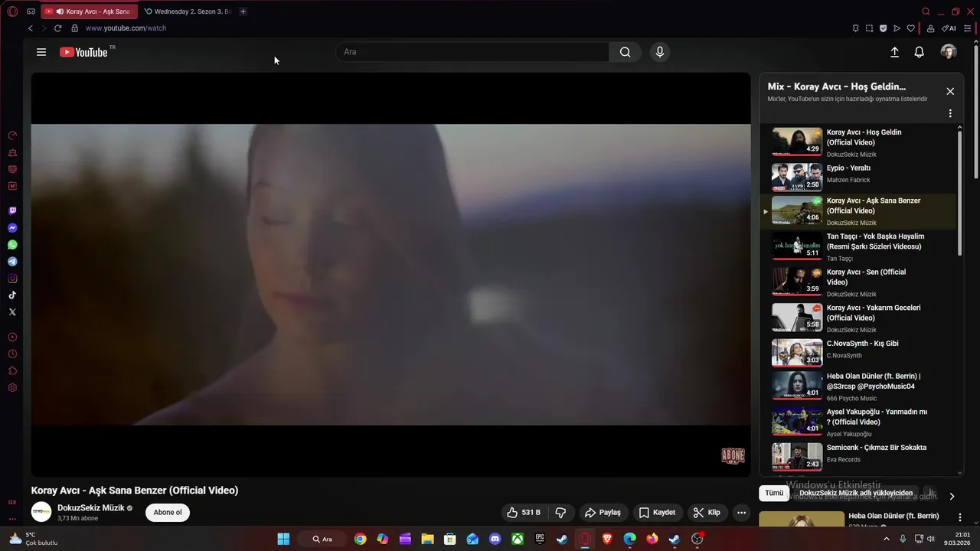This screenshot has height=551, width=980.
Task: Show next filter chips arrow
Action: pyautogui.click(x=952, y=496)
